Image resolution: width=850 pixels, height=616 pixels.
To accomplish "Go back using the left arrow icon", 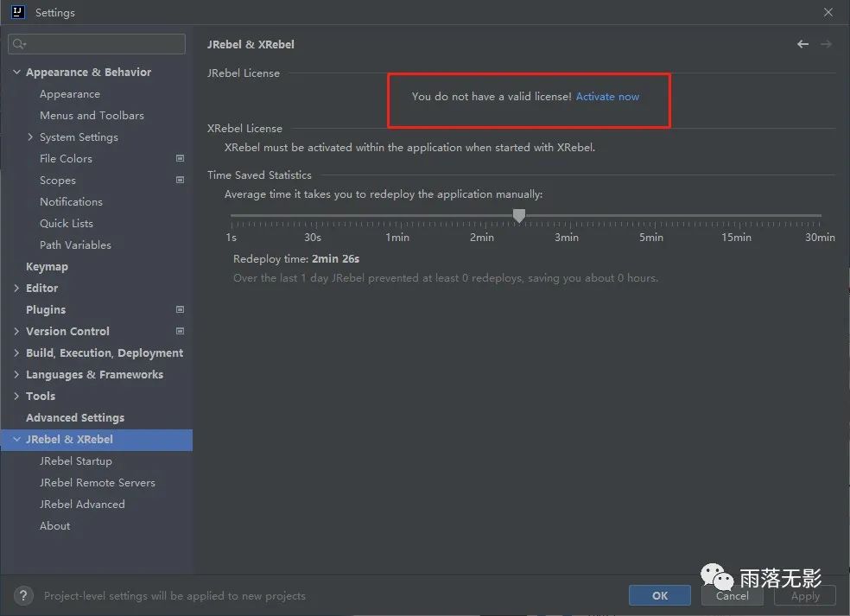I will [802, 44].
